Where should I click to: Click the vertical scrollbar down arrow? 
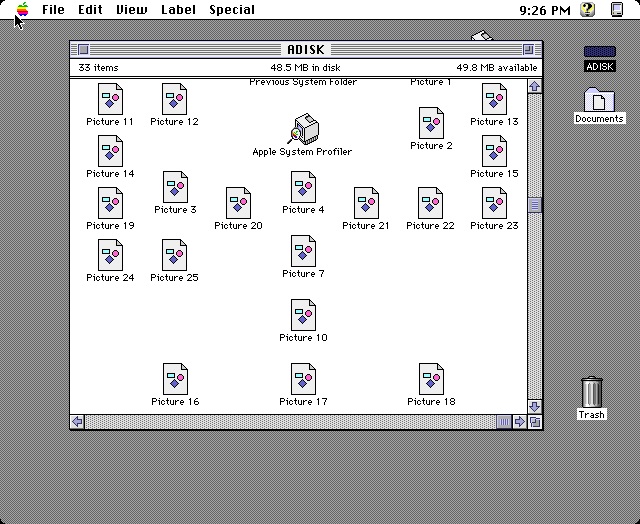point(535,406)
